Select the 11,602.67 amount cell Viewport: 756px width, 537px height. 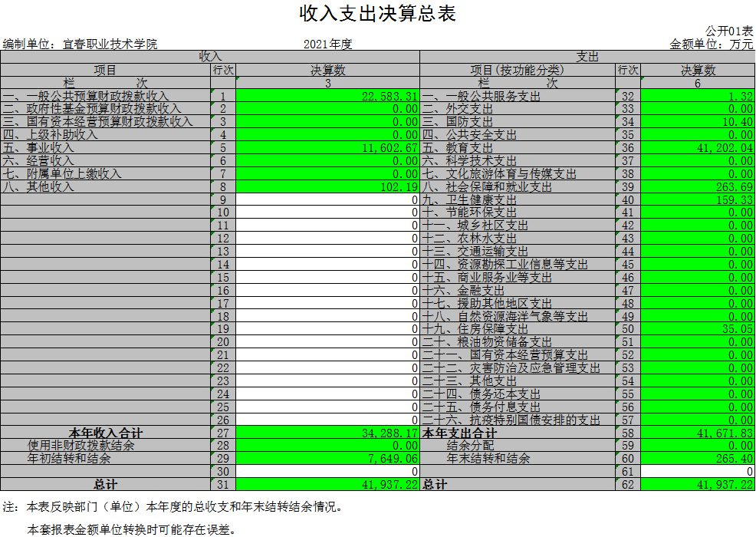(327, 148)
